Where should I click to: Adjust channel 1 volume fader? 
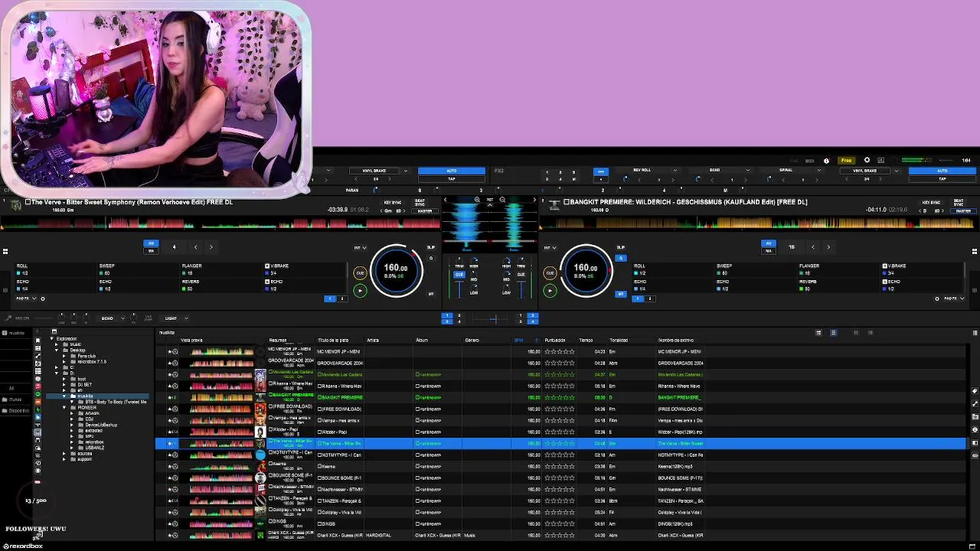(459, 288)
